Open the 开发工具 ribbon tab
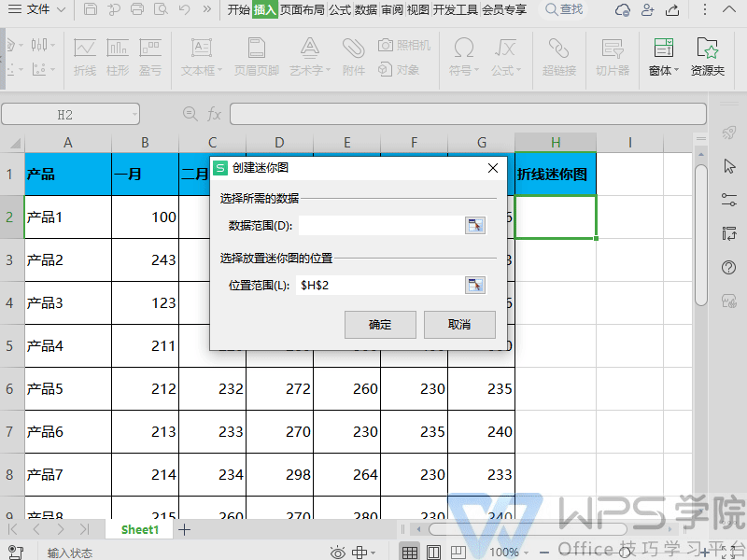The width and height of the screenshot is (747, 560). (x=456, y=9)
